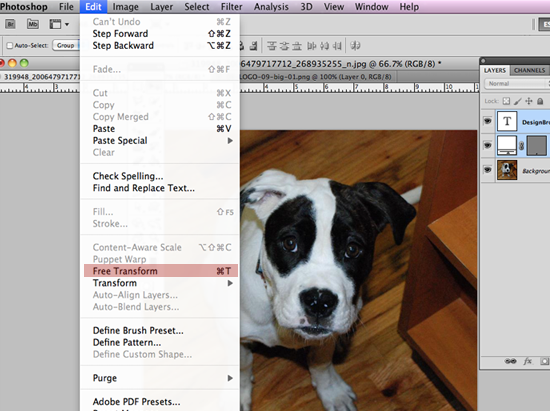Open the Help menu
This screenshot has width=550, height=411.
click(x=409, y=7)
